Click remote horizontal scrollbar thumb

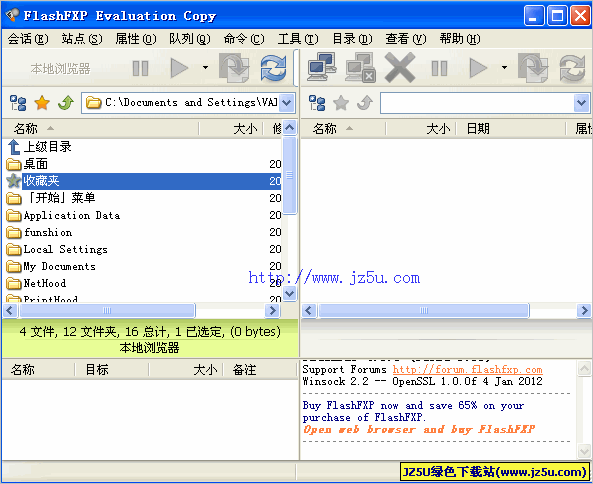tap(424, 311)
